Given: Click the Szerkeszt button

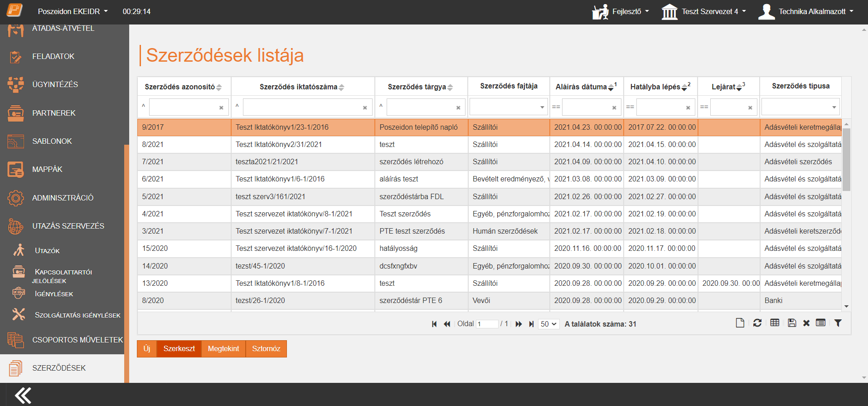Looking at the screenshot, I should (179, 349).
